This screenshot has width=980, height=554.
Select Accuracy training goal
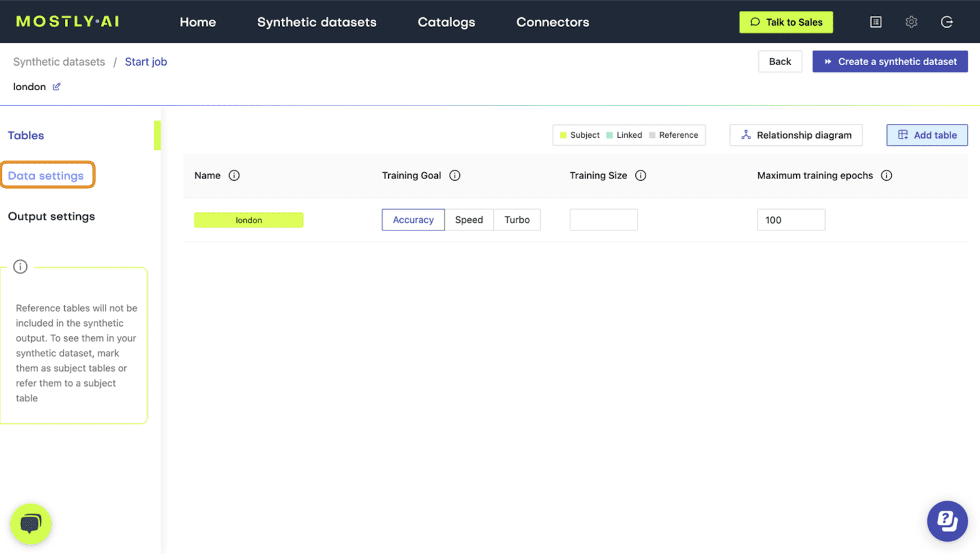click(x=413, y=220)
